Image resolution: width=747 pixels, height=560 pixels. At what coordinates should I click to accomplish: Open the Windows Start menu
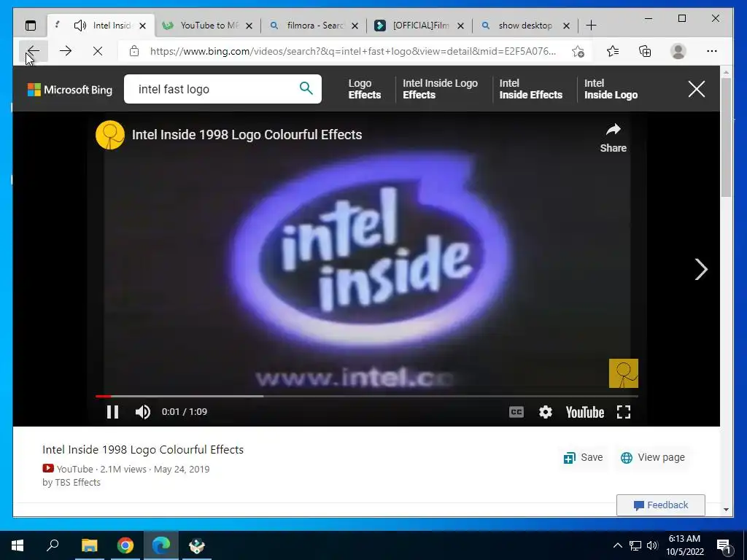pyautogui.click(x=18, y=545)
